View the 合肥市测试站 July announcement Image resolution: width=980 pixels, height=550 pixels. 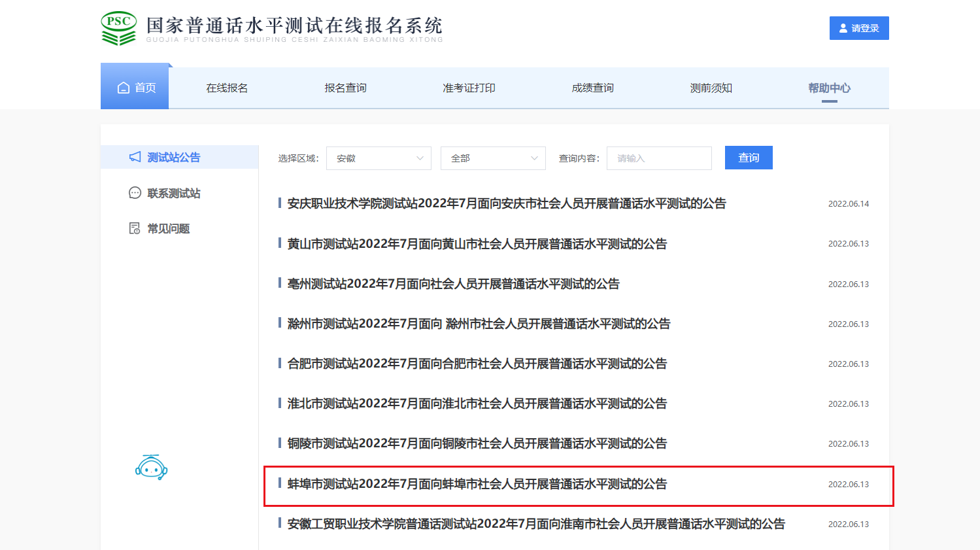pos(477,364)
